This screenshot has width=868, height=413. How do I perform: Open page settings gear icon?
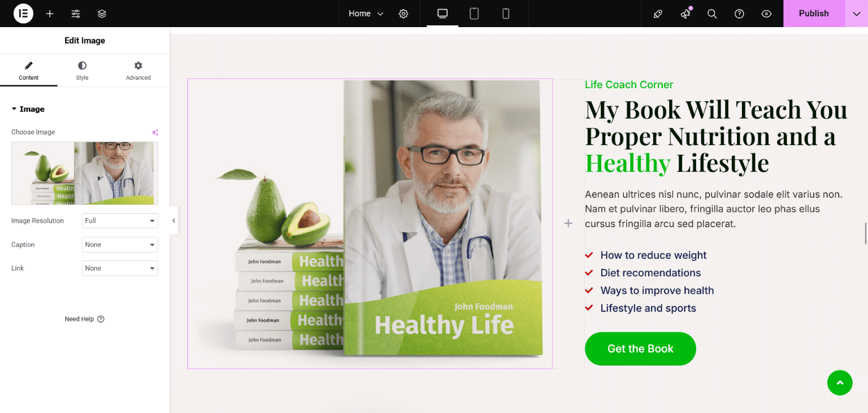click(x=403, y=14)
